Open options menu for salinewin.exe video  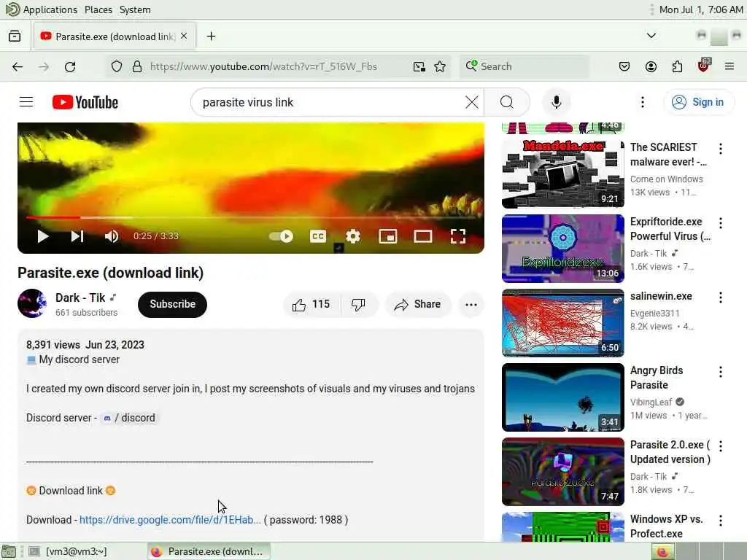click(720, 297)
